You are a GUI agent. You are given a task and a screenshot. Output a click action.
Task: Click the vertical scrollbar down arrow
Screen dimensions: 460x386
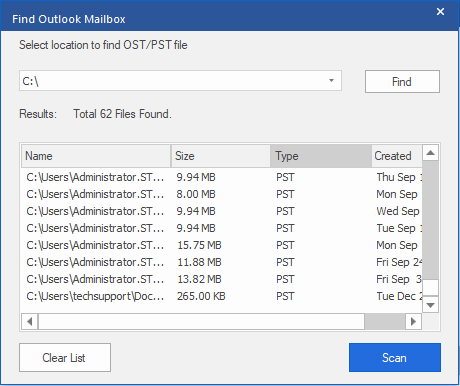430,305
